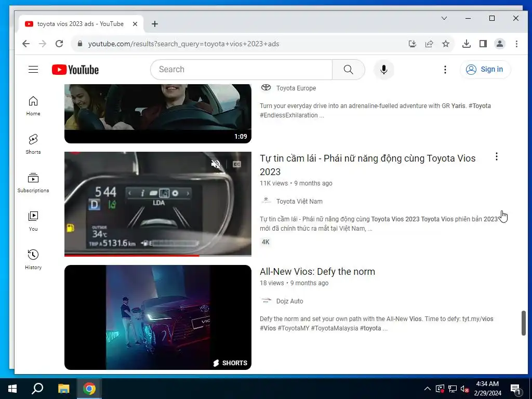Screen dimensions: 532x399
Task: Open Dojz Auto channel
Action: coord(290,301)
